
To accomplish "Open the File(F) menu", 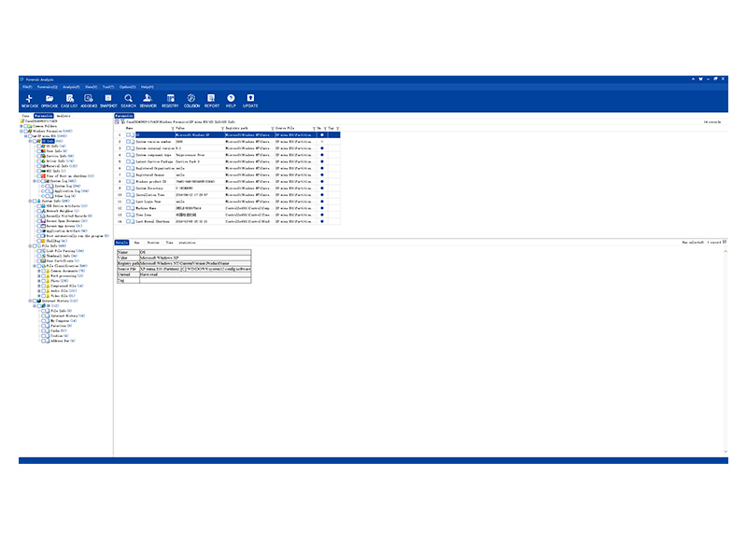I will point(27,87).
